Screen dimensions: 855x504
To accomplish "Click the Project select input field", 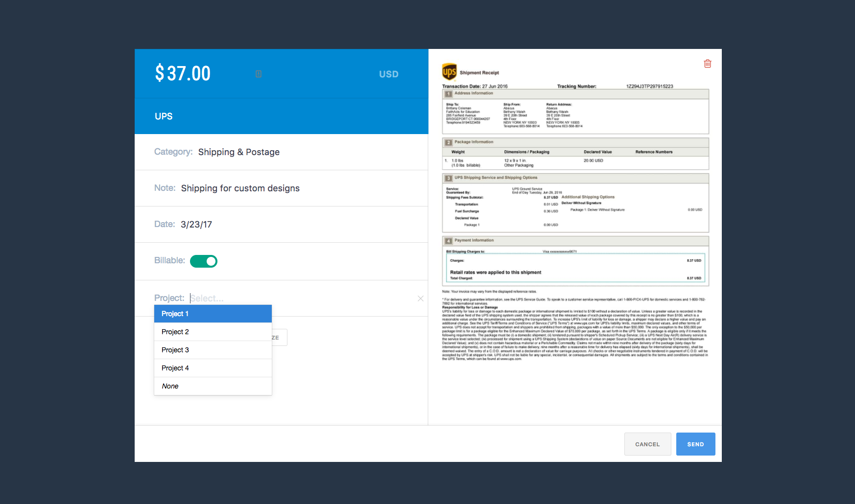I will (x=301, y=298).
